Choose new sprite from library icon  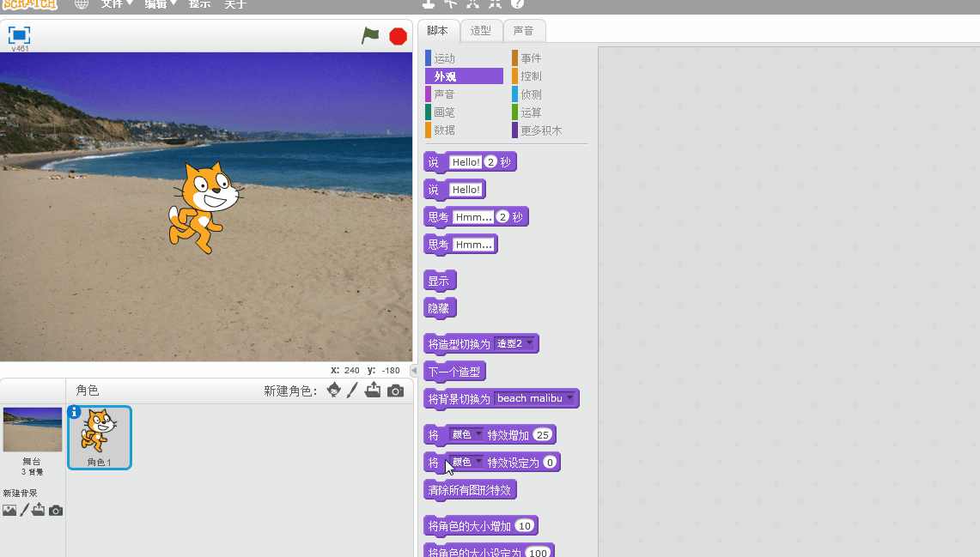[334, 391]
